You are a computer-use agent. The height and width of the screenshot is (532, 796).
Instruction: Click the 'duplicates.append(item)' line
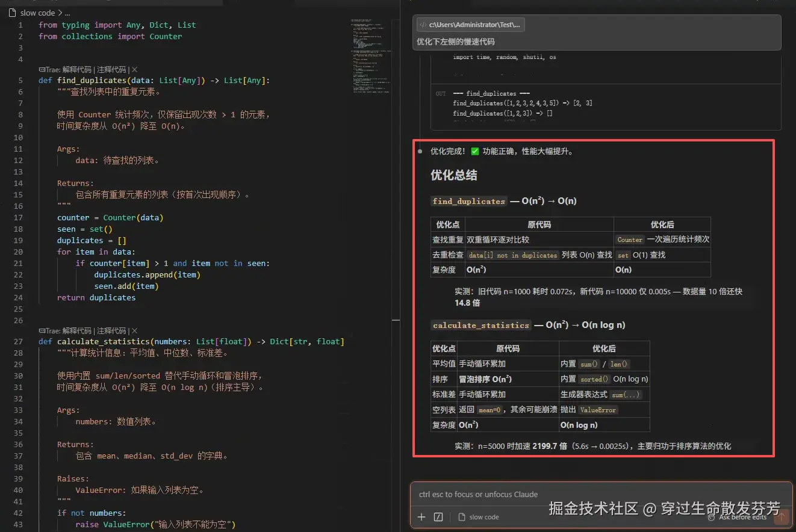coord(148,274)
